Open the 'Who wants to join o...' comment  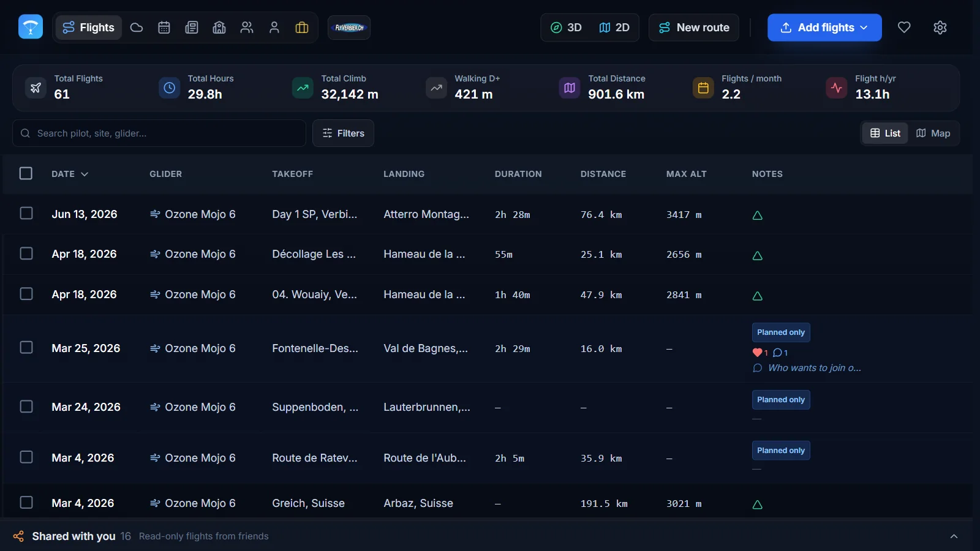tap(807, 368)
